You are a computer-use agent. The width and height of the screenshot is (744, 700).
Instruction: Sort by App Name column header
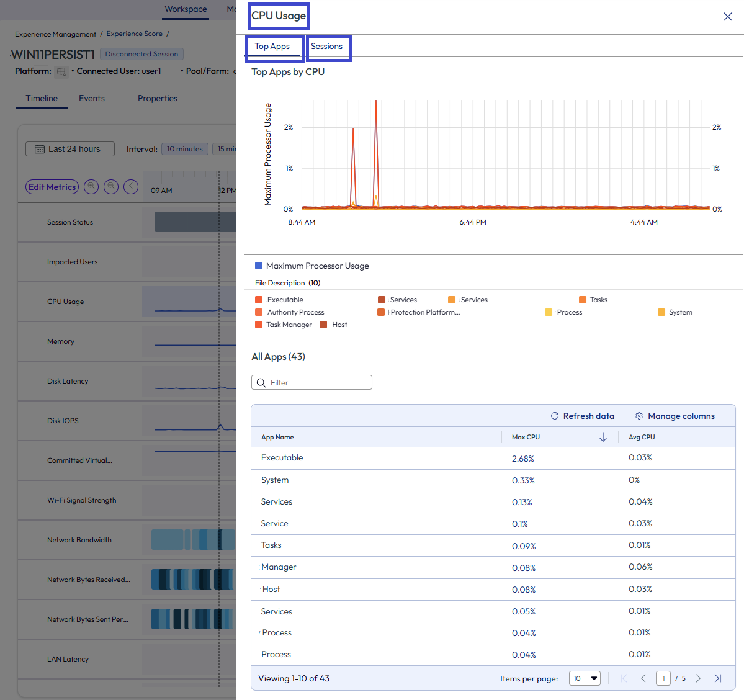277,437
